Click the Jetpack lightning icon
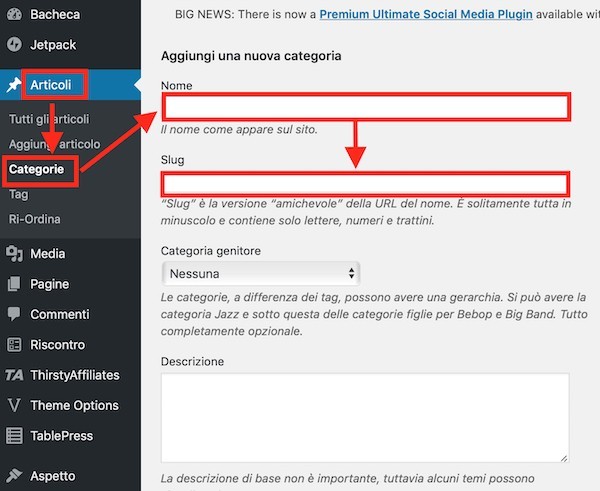 click(x=15, y=44)
